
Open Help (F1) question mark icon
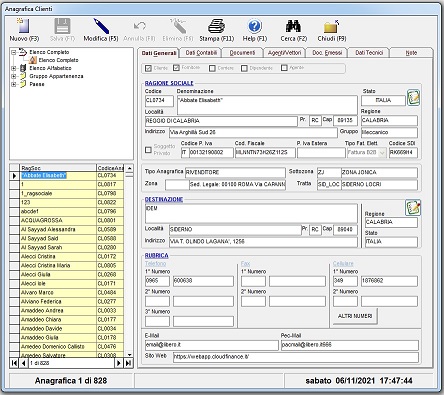[x=255, y=26]
